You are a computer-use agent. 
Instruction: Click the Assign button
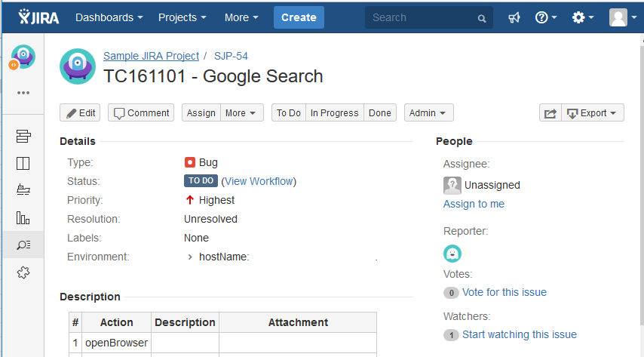[x=201, y=112]
